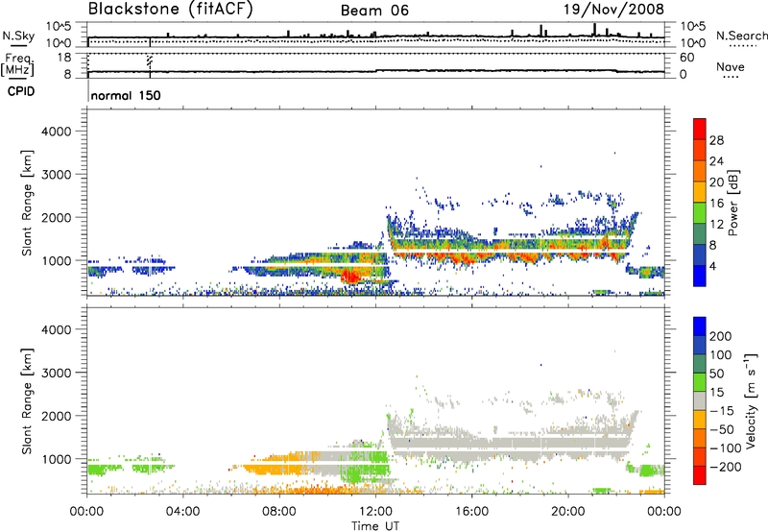Click the 'CPID' label
The image size is (768, 532).
[21, 91]
